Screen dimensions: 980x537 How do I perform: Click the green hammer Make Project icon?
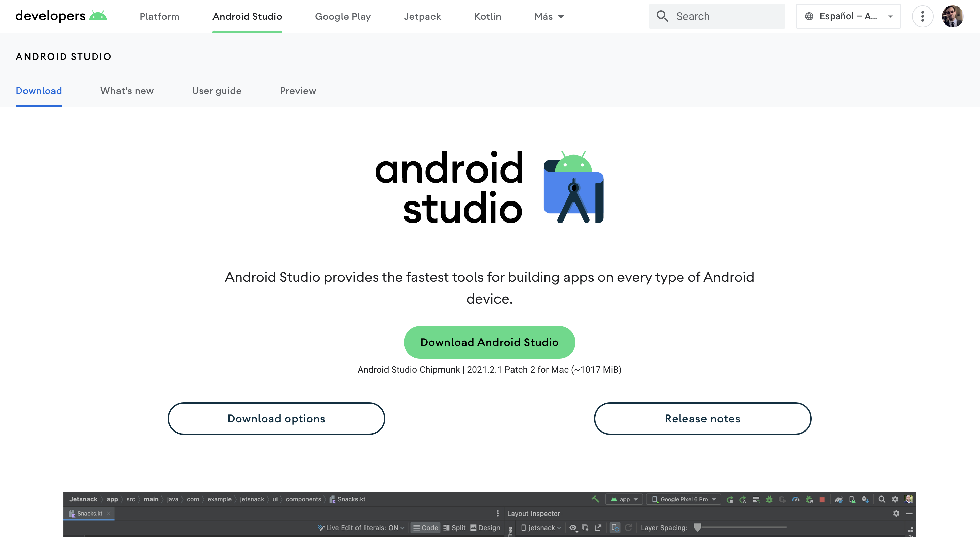[x=595, y=499]
